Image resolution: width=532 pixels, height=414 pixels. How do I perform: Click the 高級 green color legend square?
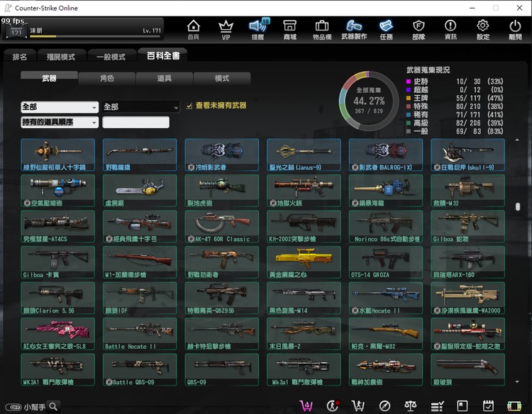point(409,123)
